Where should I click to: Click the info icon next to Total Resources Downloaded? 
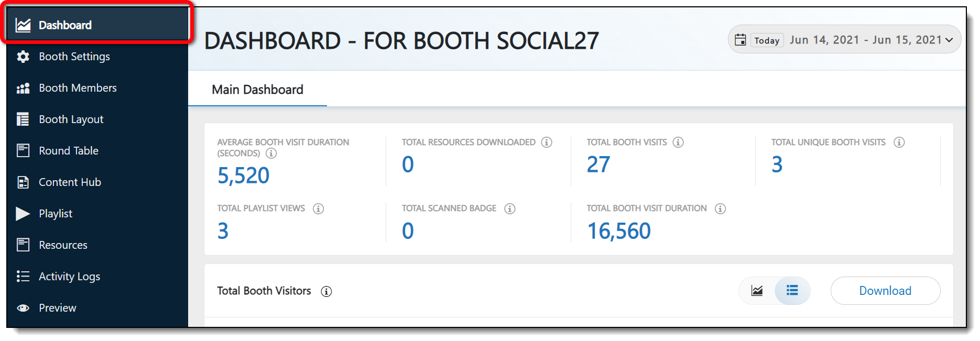[x=547, y=142]
